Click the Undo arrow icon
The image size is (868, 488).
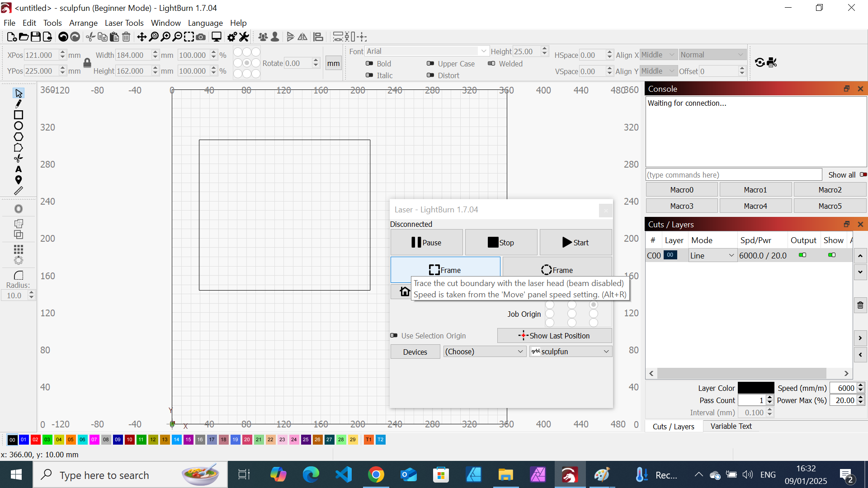pos(63,37)
